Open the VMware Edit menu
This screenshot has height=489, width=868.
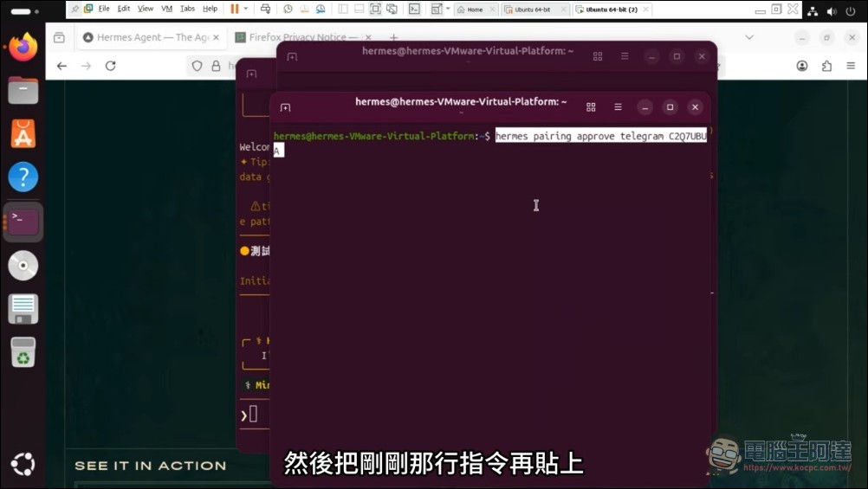(124, 9)
